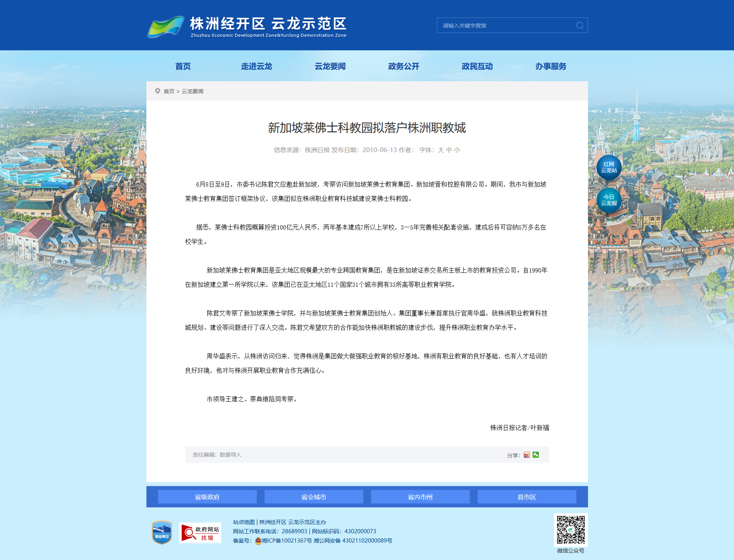Screen dimensions: 734x560
Task: Open the 红网云龙站 floating button
Action: 609,168
